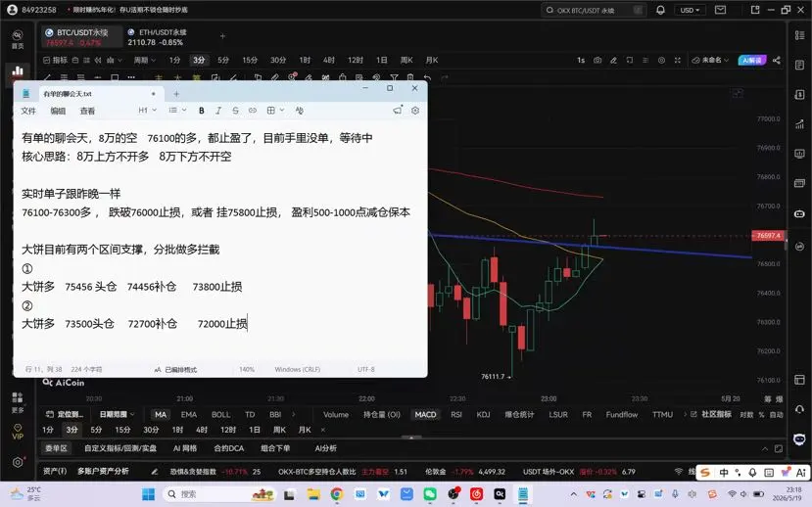Toggle the BOLL indicator
This screenshot has width=812, height=507.
220,414
